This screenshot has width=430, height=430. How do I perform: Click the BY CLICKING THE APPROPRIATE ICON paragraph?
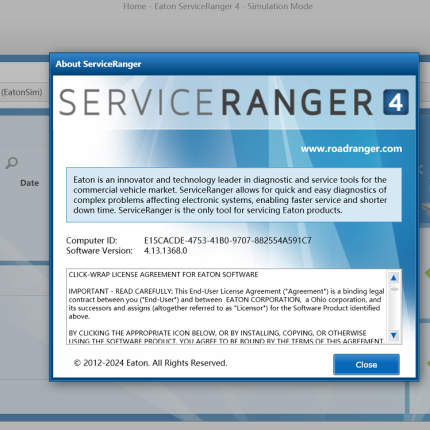226,337
